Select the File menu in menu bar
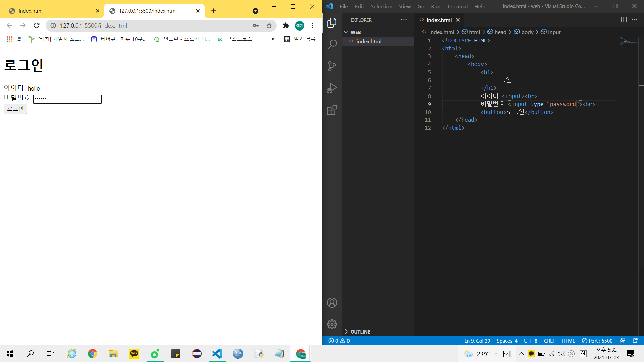The height and width of the screenshot is (362, 644). pos(344,6)
